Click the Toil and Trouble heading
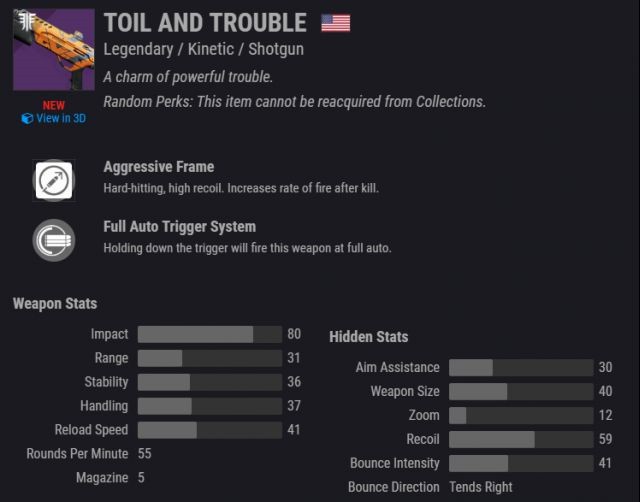 click(x=205, y=22)
